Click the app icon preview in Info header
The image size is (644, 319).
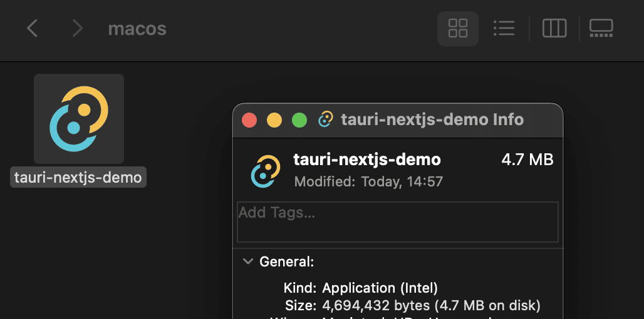pyautogui.click(x=265, y=171)
